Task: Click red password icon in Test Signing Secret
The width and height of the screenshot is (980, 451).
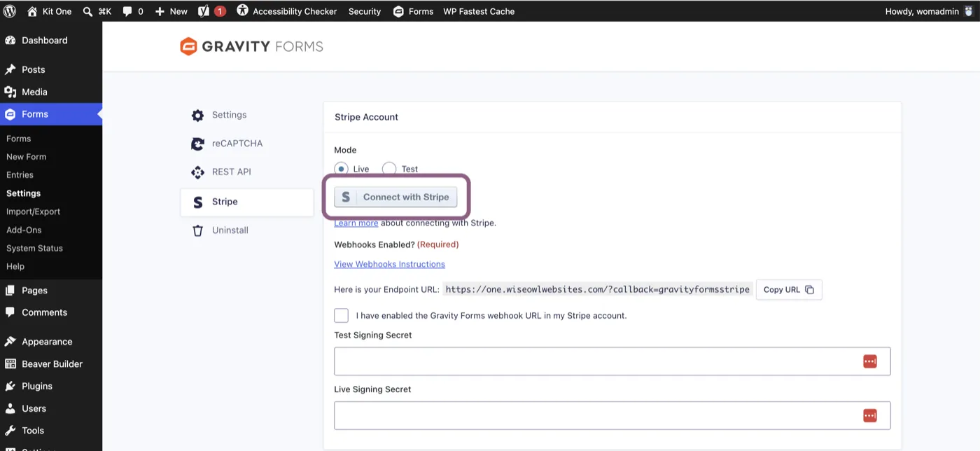Action: [870, 361]
